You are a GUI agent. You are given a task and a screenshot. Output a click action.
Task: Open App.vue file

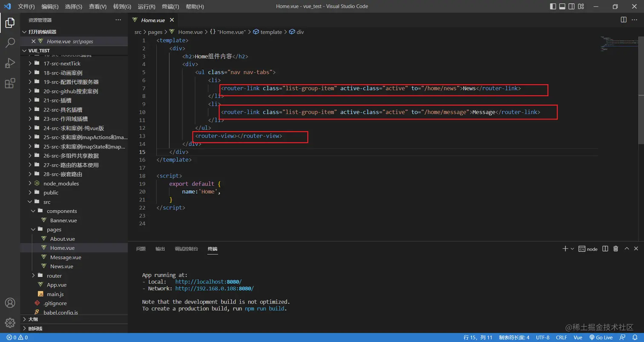[x=74, y=285]
